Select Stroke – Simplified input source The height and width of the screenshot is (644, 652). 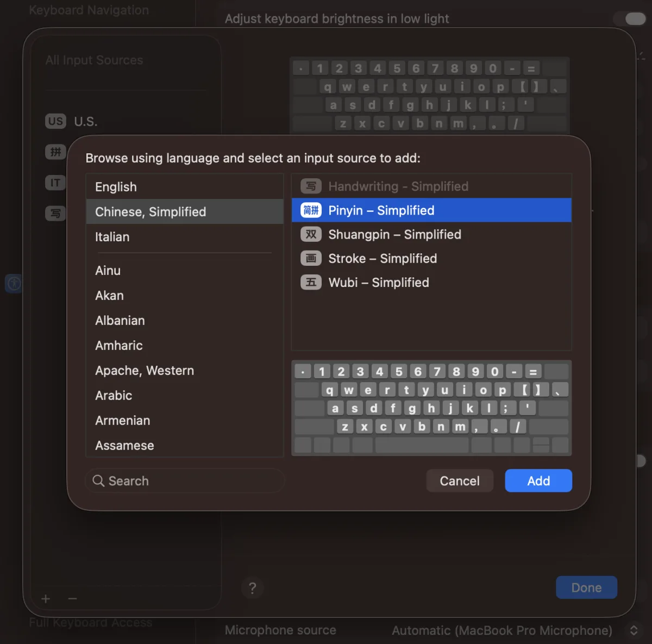click(431, 258)
